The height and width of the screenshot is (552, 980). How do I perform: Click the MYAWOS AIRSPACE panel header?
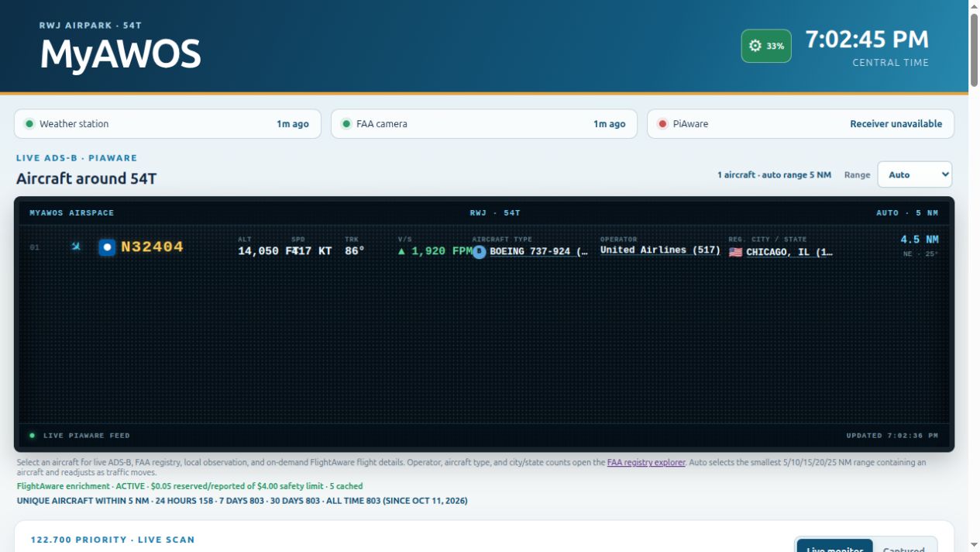coord(72,213)
